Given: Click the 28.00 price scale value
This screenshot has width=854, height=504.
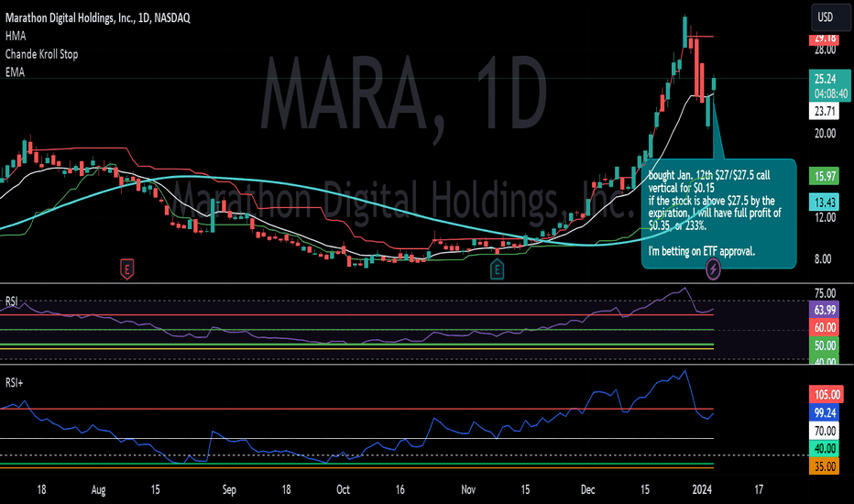Looking at the screenshot, I should pyautogui.click(x=825, y=50).
